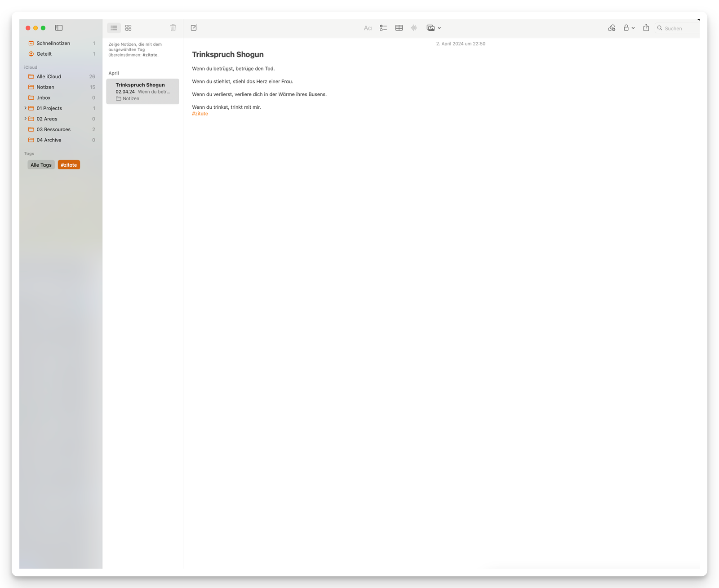Click the Suchen search field
This screenshot has height=588, width=719.
coord(677,28)
